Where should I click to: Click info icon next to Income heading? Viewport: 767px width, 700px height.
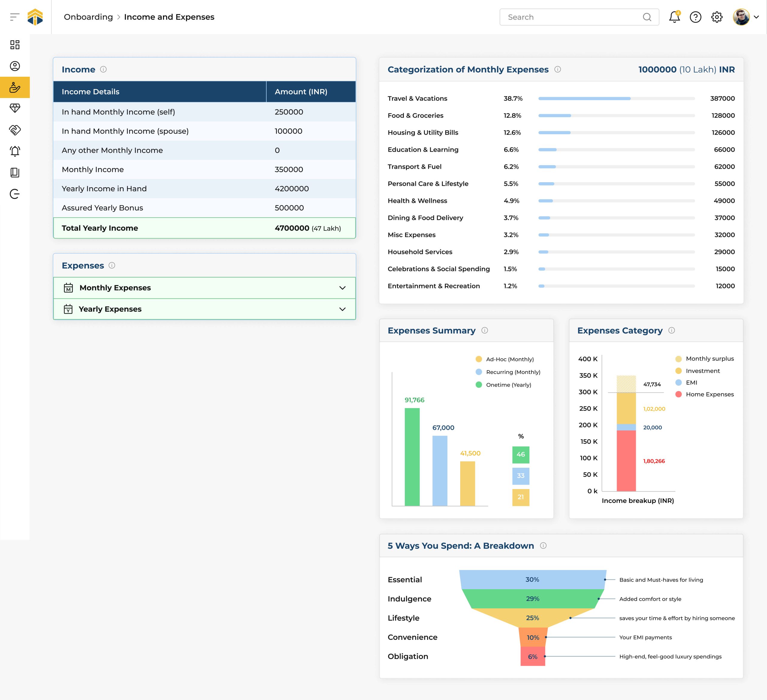pyautogui.click(x=103, y=69)
